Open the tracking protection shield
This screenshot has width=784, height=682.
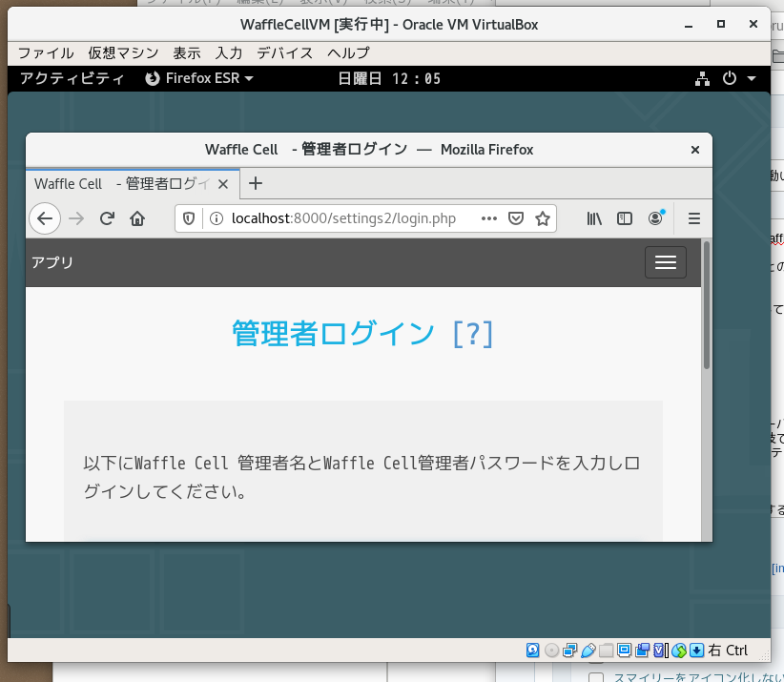(189, 218)
